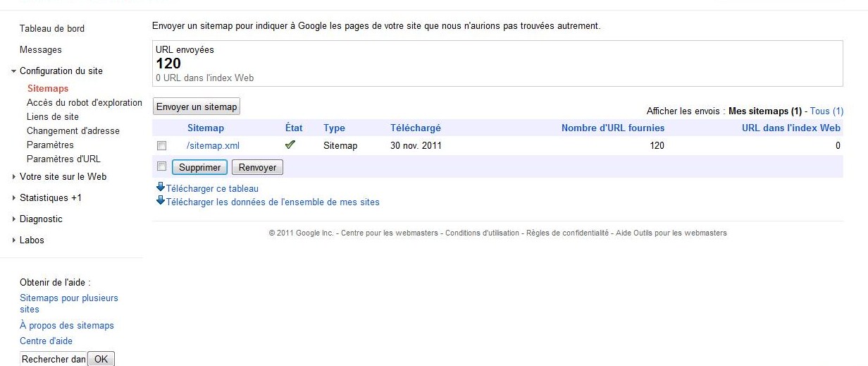Open Sitemaps pour plusieurs sites help link
Screen dimensions: 868x366
(69, 304)
